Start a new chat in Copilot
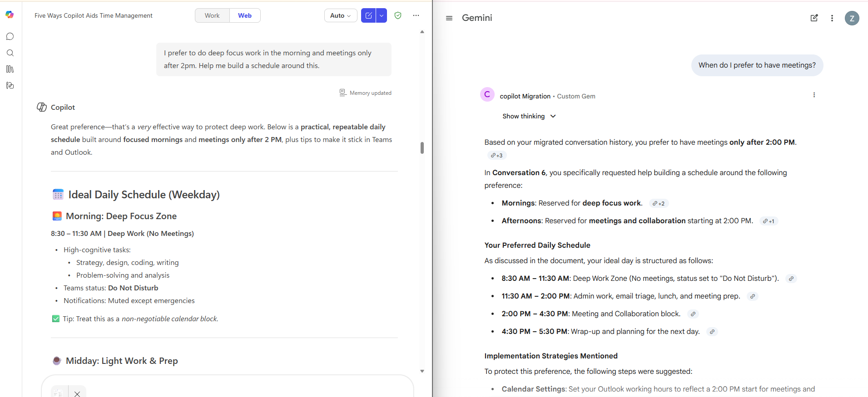The width and height of the screenshot is (868, 397). pyautogui.click(x=368, y=15)
